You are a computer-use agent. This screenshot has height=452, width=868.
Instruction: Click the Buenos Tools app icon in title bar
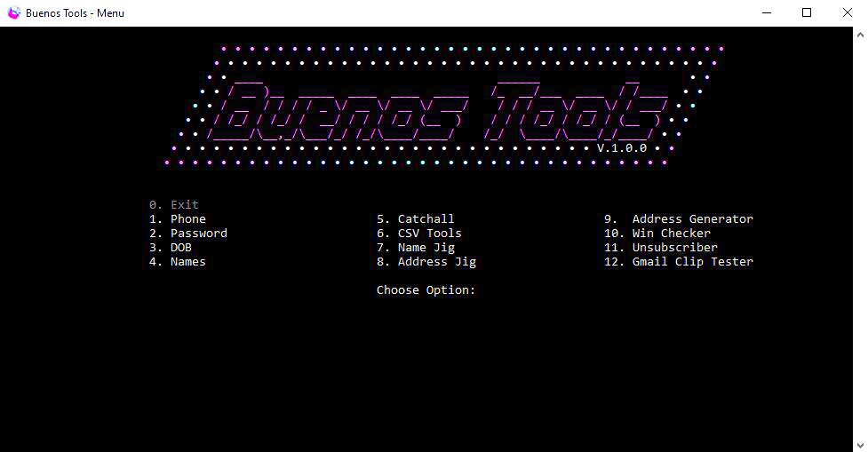(13, 12)
